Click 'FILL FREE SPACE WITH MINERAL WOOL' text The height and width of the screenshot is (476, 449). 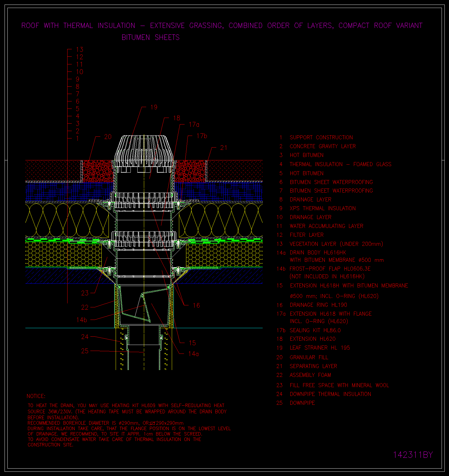pos(339,385)
